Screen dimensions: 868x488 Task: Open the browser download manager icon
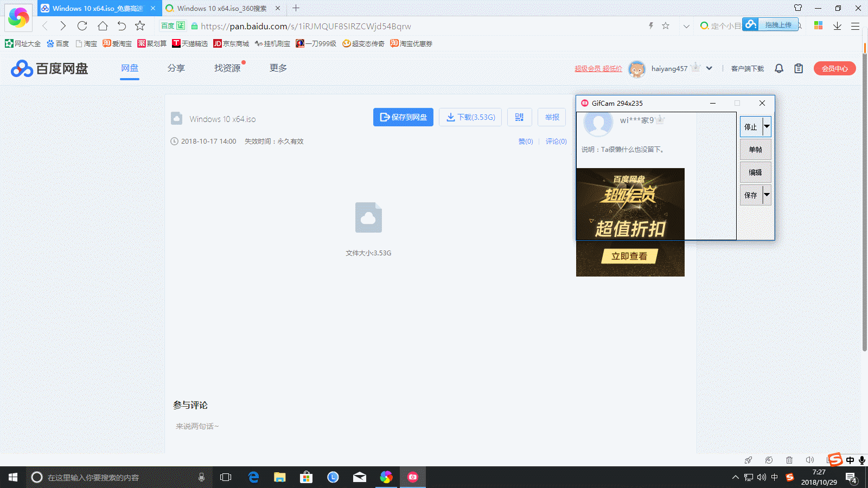coord(837,25)
